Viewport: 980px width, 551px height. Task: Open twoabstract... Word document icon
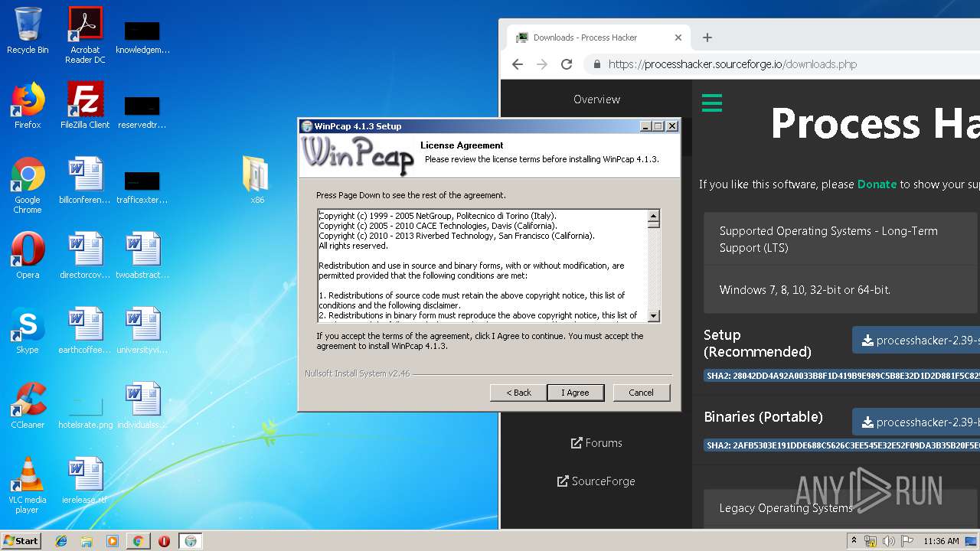pyautogui.click(x=142, y=256)
